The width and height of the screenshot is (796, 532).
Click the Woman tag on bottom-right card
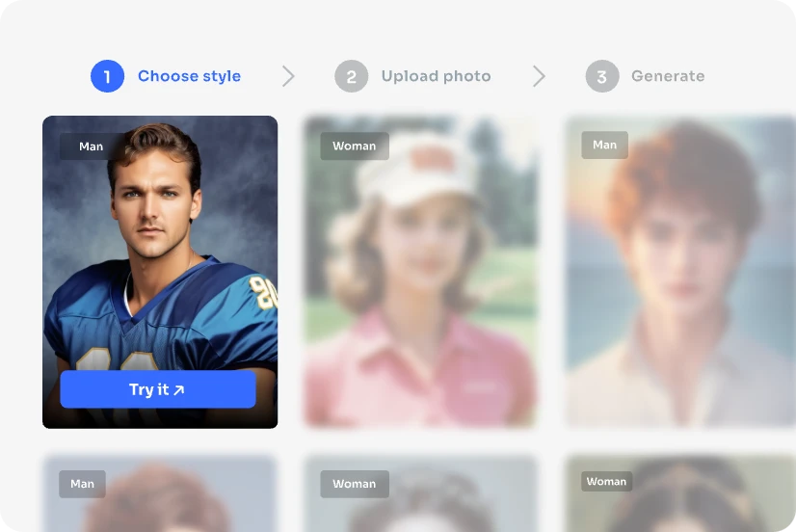pos(607,481)
